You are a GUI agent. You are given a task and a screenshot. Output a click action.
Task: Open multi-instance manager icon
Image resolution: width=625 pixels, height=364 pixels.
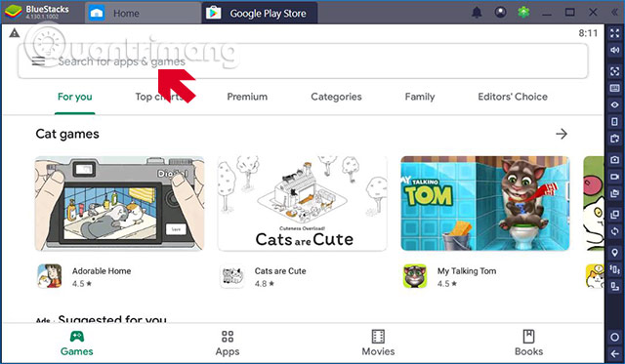(614, 215)
